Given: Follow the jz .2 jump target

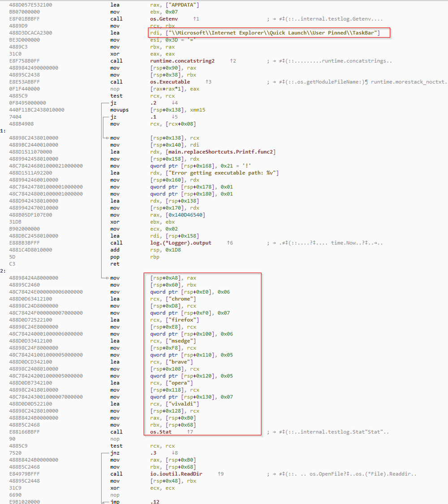Looking at the screenshot, I should click(153, 103).
